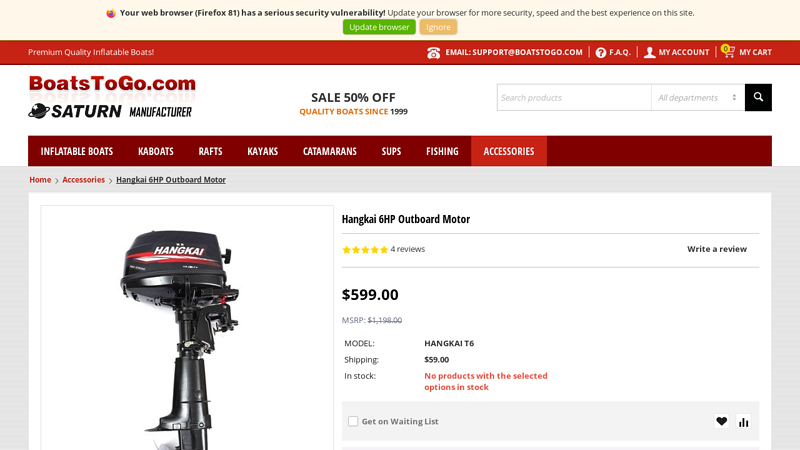Check the Get on Waiting List box
Image resolution: width=800 pixels, height=450 pixels.
353,421
